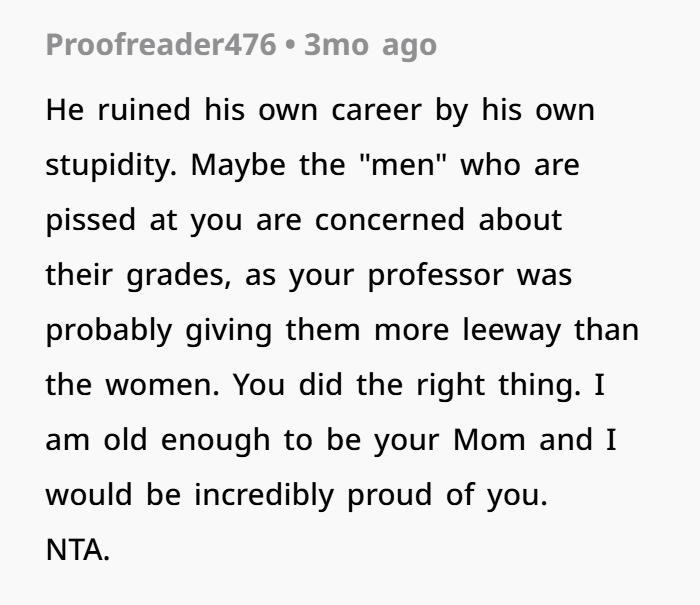700x605 pixels.
Task: Click the word "pissed" in the comment
Action: [91, 221]
